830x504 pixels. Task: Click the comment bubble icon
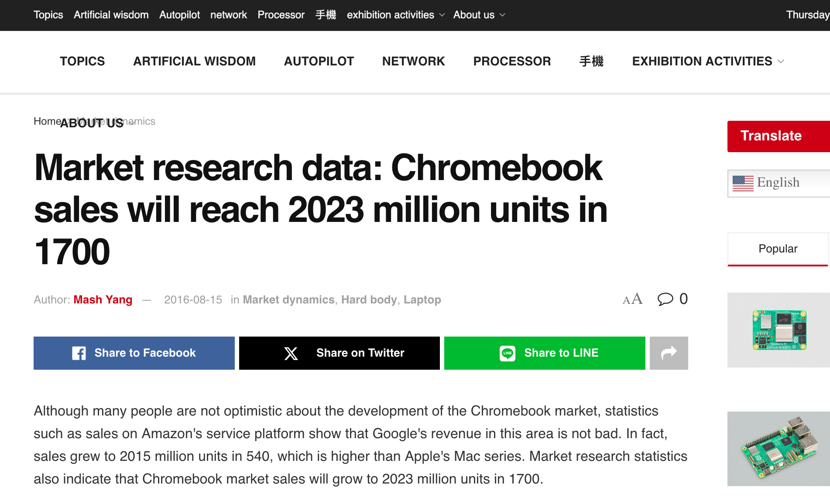[665, 299]
